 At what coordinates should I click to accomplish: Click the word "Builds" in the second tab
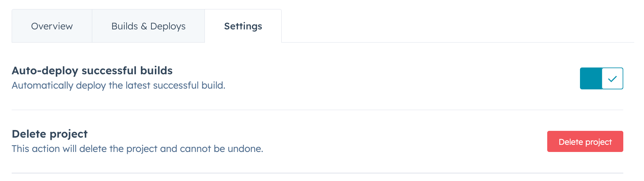(x=125, y=26)
